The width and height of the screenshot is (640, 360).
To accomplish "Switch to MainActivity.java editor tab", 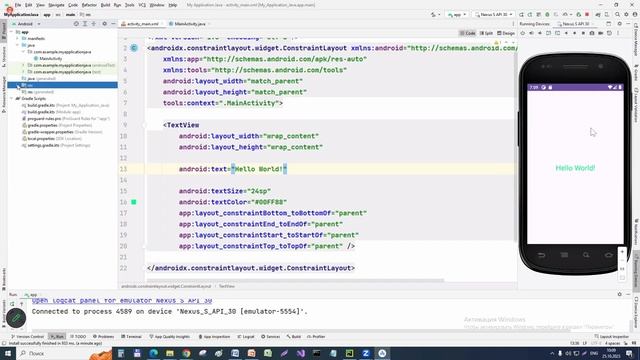I will coord(190,24).
